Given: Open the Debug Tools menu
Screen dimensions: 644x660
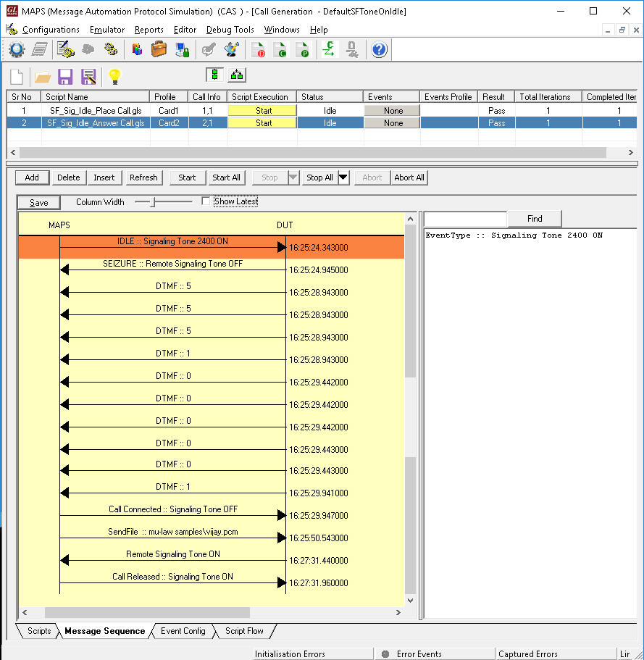Looking at the screenshot, I should pyautogui.click(x=230, y=30).
